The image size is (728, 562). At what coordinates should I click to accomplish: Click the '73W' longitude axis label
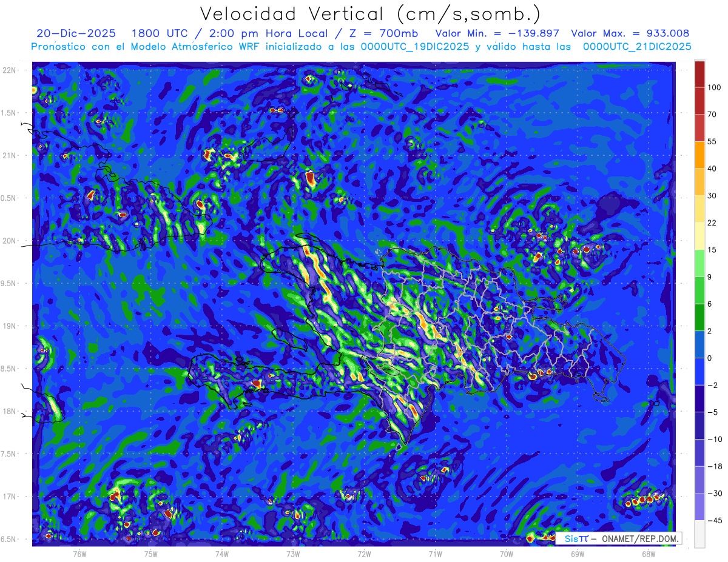(293, 553)
